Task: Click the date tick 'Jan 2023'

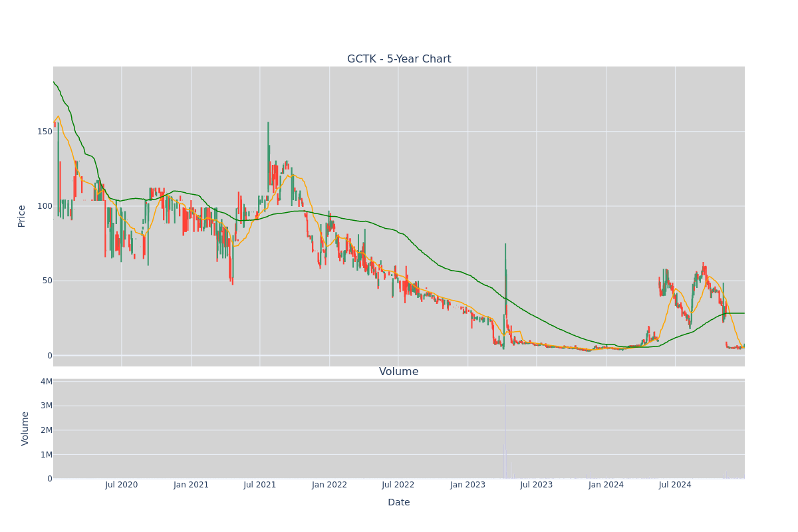Action: [468, 485]
